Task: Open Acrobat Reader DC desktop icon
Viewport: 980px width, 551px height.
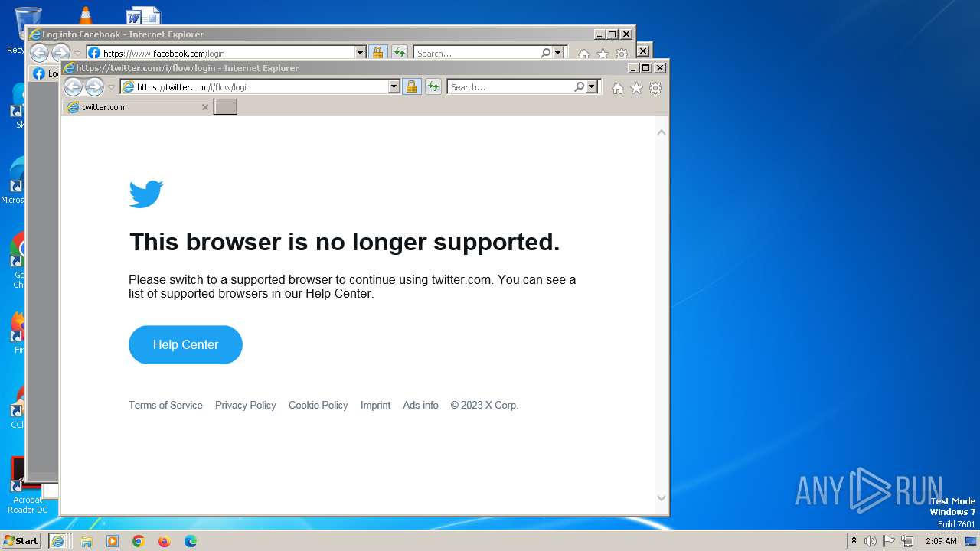Action: [x=28, y=485]
